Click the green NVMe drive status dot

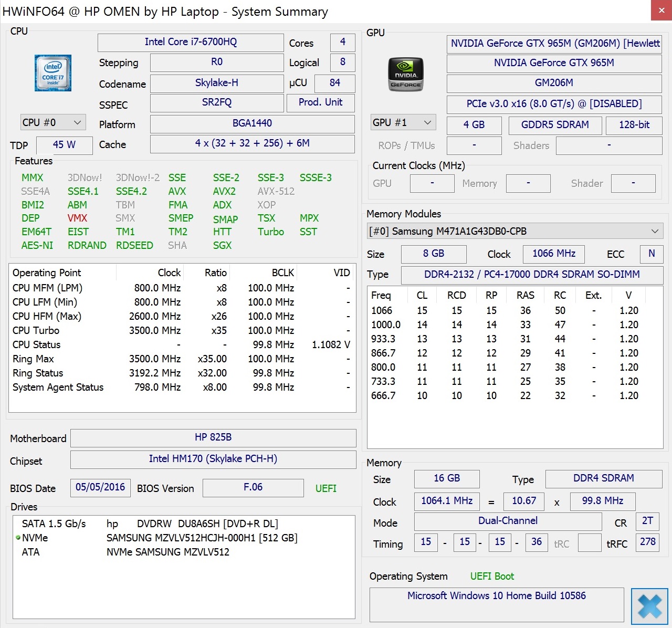18,538
